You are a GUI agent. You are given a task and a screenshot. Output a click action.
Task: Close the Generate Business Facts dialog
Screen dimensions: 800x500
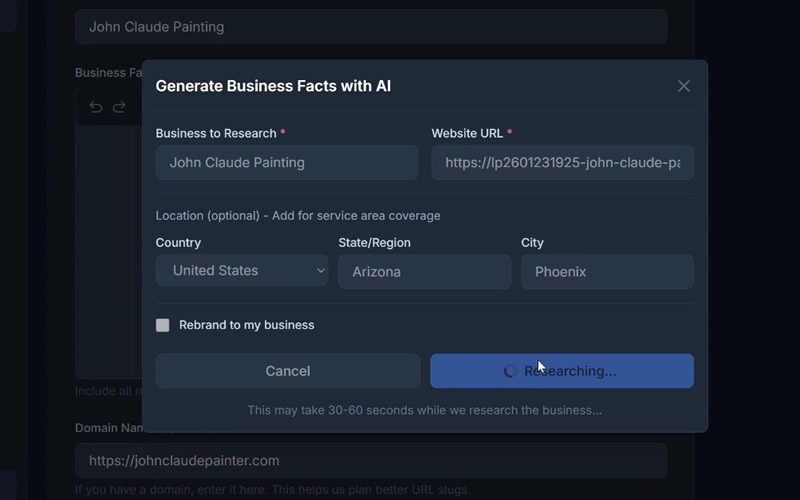(684, 86)
